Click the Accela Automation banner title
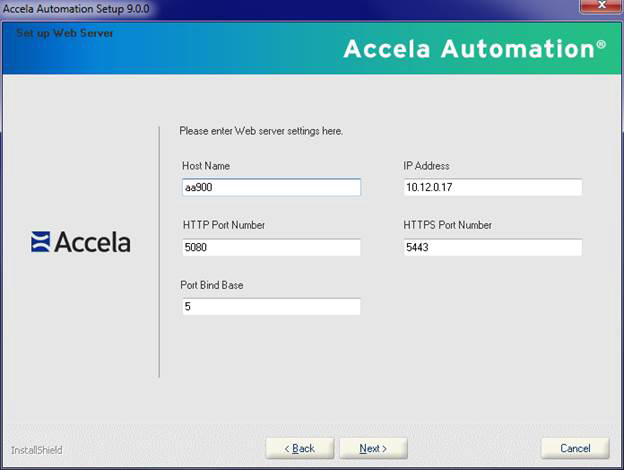The height and width of the screenshot is (470, 624). point(474,49)
